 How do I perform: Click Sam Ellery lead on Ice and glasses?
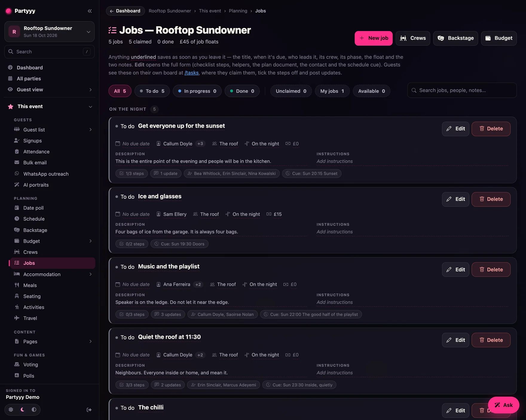[x=175, y=214]
